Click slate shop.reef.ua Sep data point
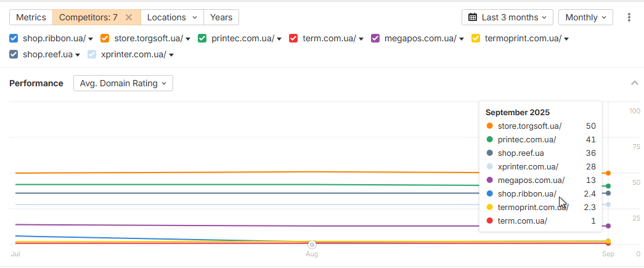The height and width of the screenshot is (268, 644). [608, 193]
